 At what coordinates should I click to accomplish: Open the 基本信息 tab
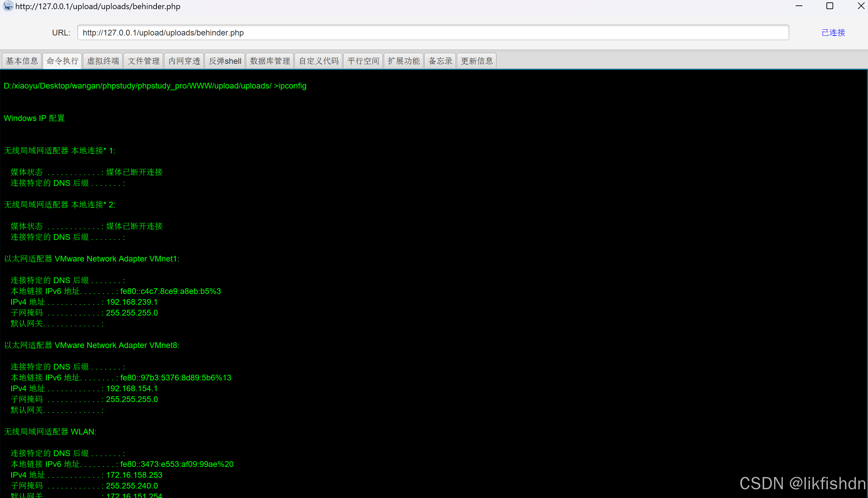point(22,61)
